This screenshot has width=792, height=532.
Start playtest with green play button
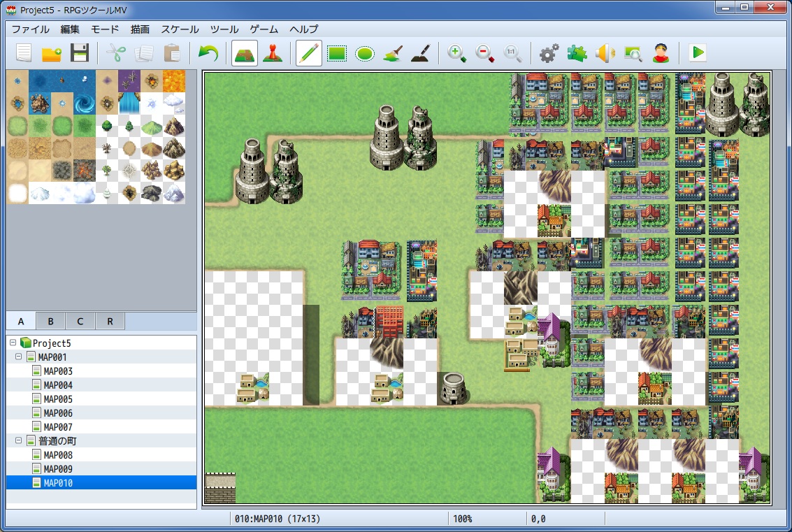698,52
